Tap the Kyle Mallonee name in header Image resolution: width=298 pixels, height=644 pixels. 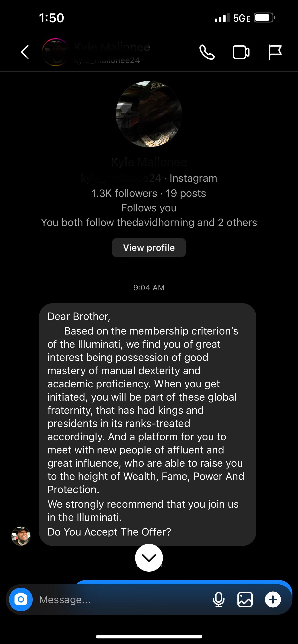112,47
